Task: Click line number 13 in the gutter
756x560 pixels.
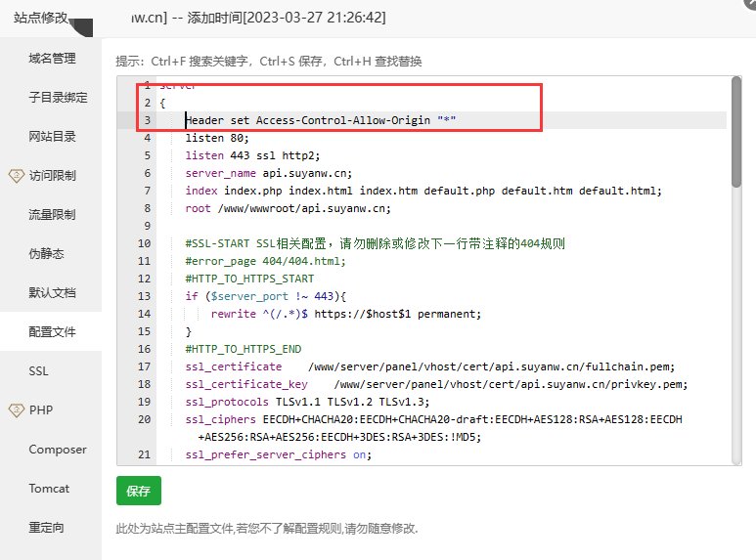Action: 144,296
